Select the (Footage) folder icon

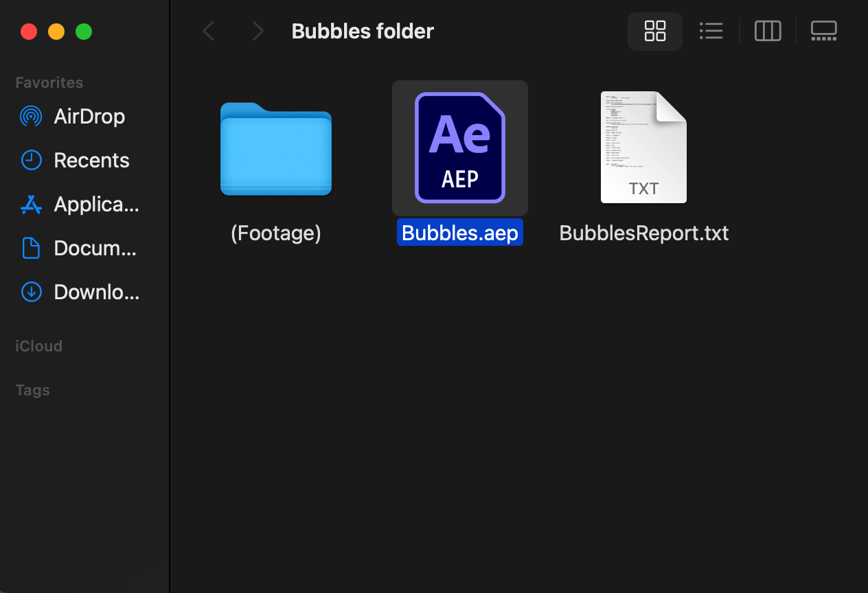coord(276,149)
